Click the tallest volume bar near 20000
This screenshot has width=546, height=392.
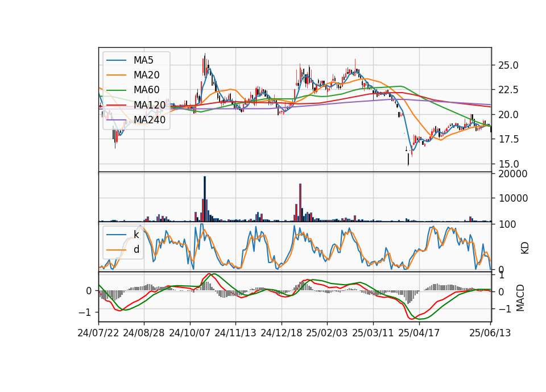[x=205, y=199]
